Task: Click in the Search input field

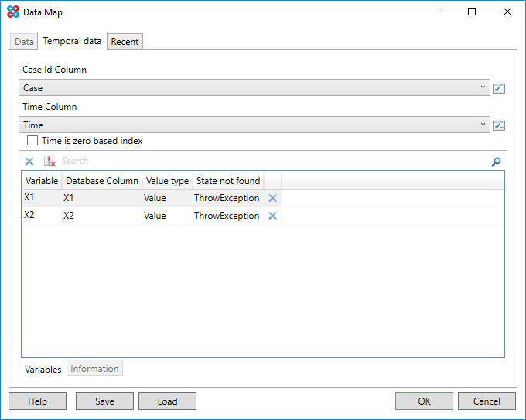Action: (271, 161)
